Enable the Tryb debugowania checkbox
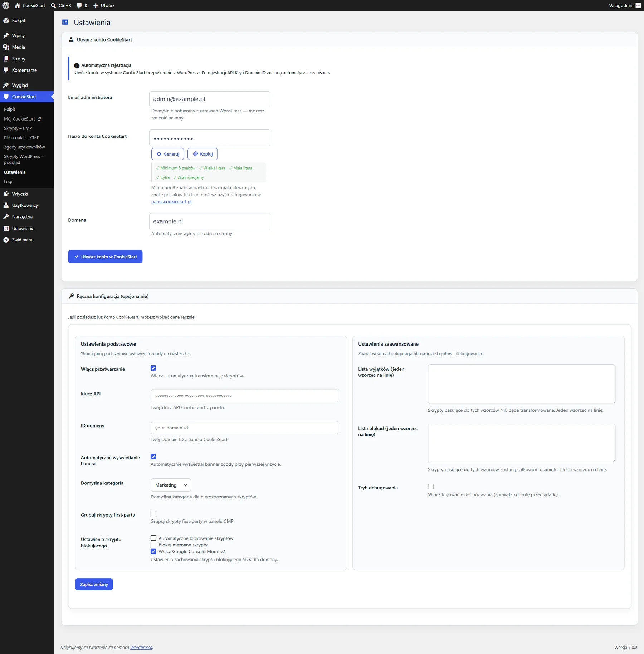The width and height of the screenshot is (644, 654). 431,487
